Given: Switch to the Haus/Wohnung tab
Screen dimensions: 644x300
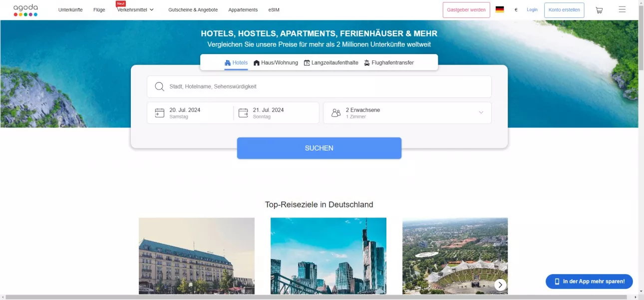Looking at the screenshot, I should click(276, 62).
